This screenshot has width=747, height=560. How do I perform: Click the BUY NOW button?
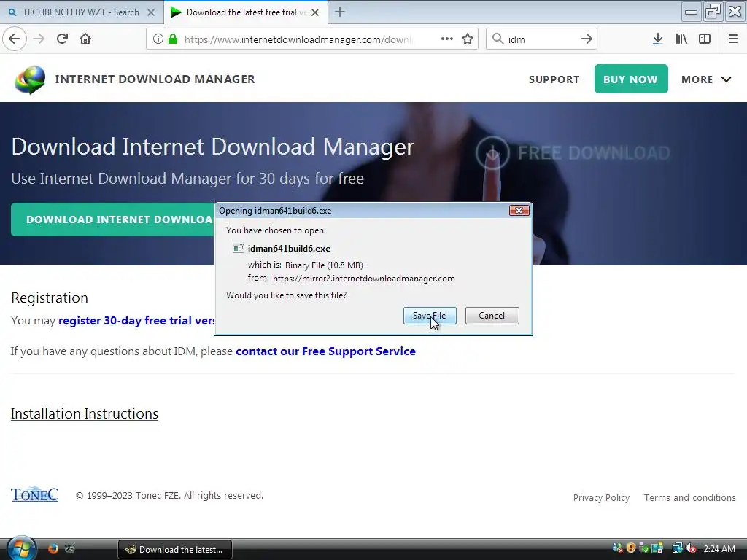pyautogui.click(x=631, y=79)
